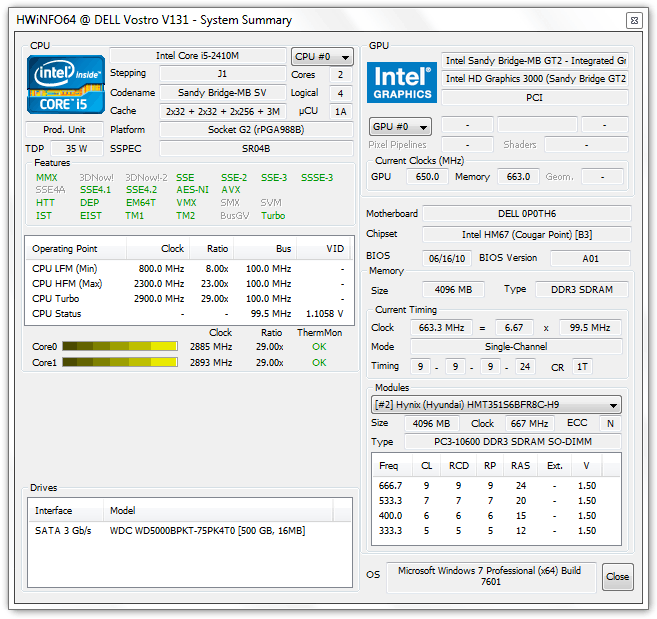Viewport: 657px width, 619px height.
Task: Click the VMX feature label
Action: click(x=186, y=203)
